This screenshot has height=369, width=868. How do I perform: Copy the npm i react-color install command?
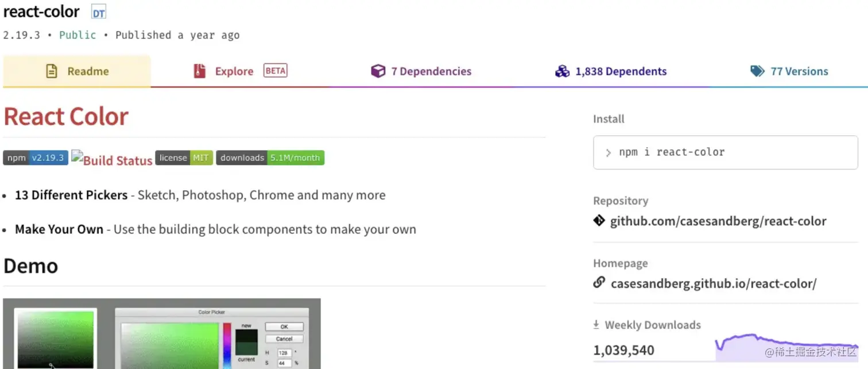[x=726, y=152]
